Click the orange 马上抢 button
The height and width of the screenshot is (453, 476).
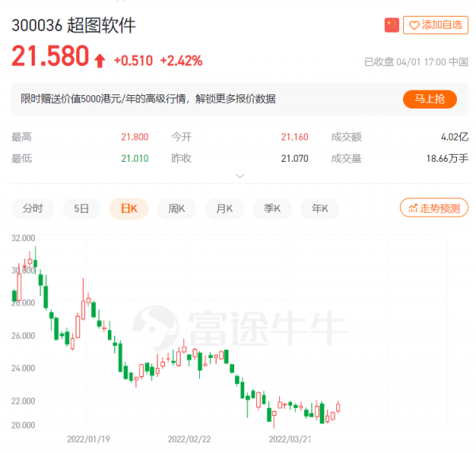coord(429,99)
